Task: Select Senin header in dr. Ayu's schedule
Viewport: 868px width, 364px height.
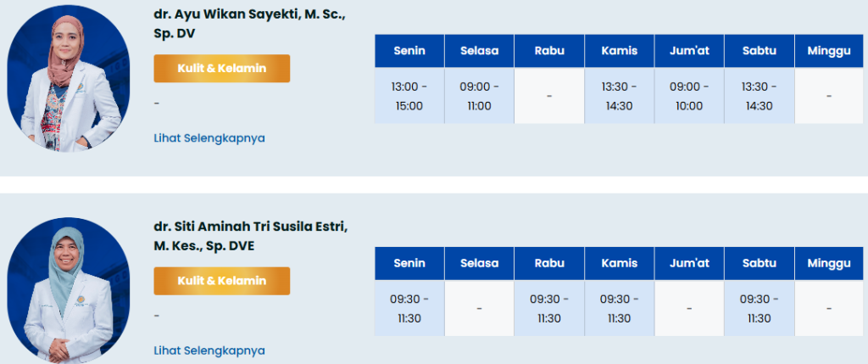Action: [x=409, y=51]
